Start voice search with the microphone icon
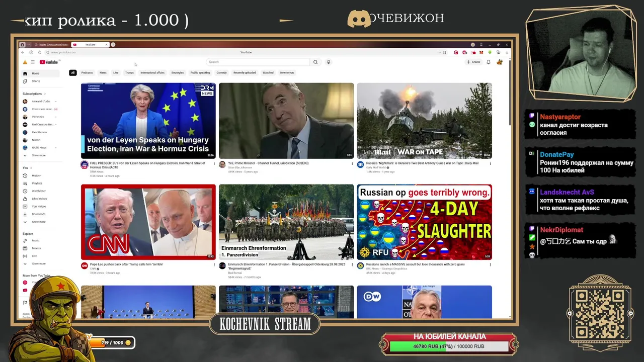 329,62
